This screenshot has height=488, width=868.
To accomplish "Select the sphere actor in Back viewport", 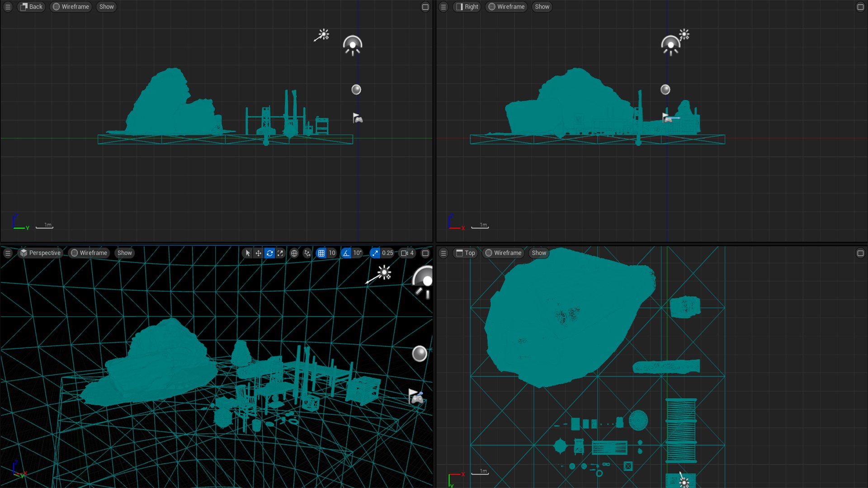I will point(356,89).
